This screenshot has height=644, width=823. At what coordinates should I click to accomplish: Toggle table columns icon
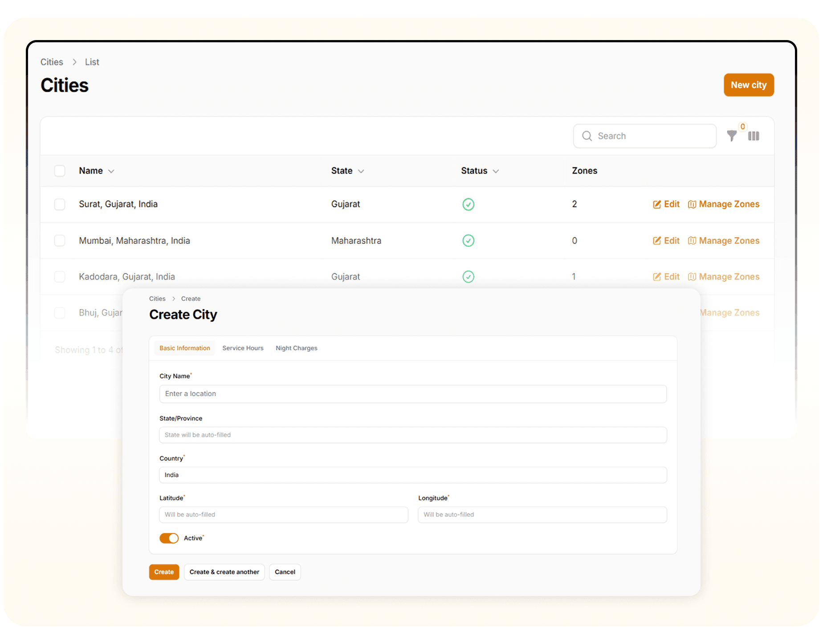click(x=754, y=136)
